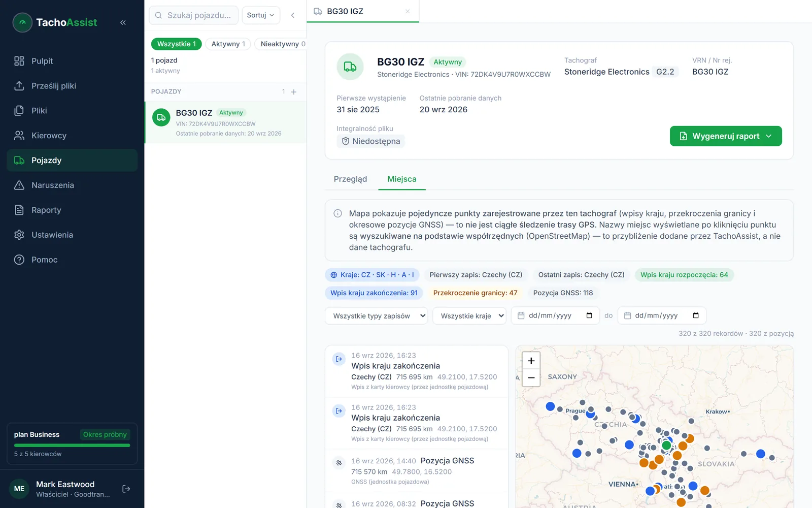Collapse the sidebar with double-chevron icon

(x=123, y=22)
